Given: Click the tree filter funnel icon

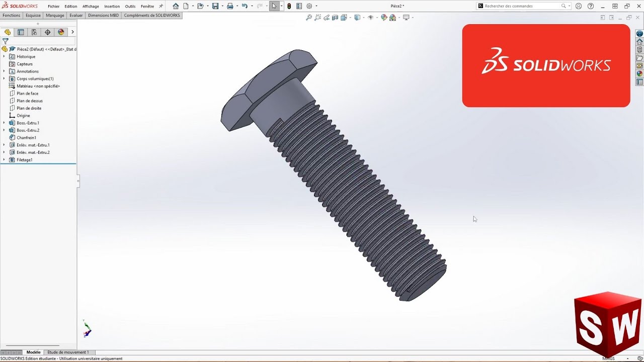Looking at the screenshot, I should (6, 41).
